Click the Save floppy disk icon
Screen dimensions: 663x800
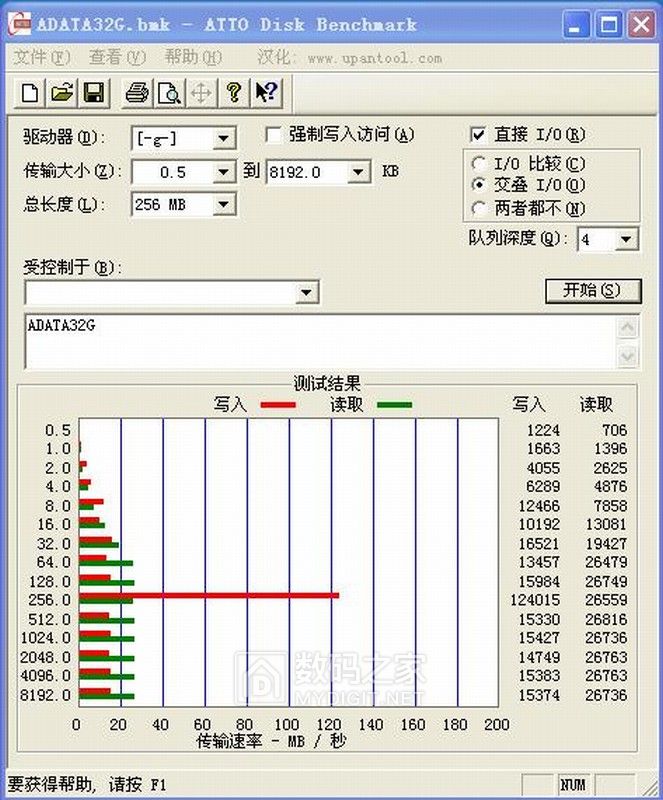point(94,93)
